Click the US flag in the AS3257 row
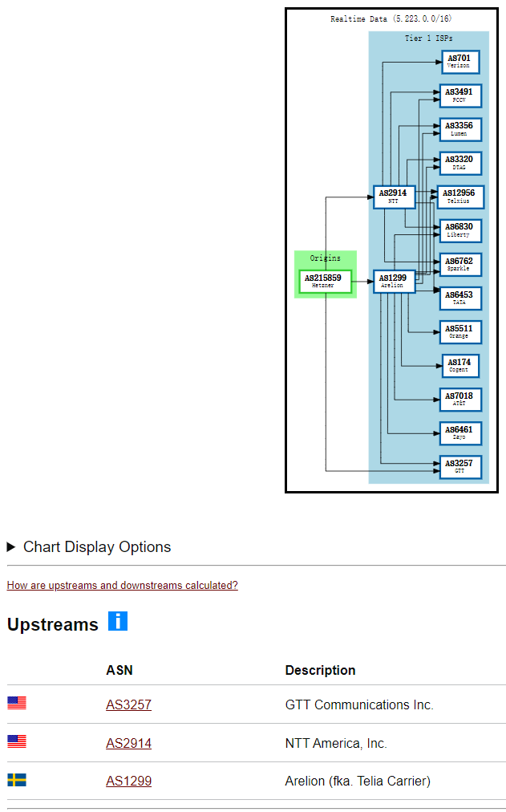The width and height of the screenshot is (506, 812). [17, 703]
